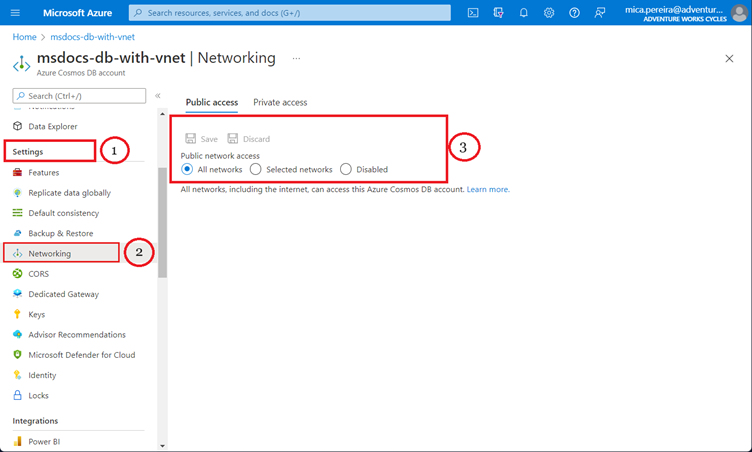Open the feedback icon in top bar
752x452 pixels.
600,13
